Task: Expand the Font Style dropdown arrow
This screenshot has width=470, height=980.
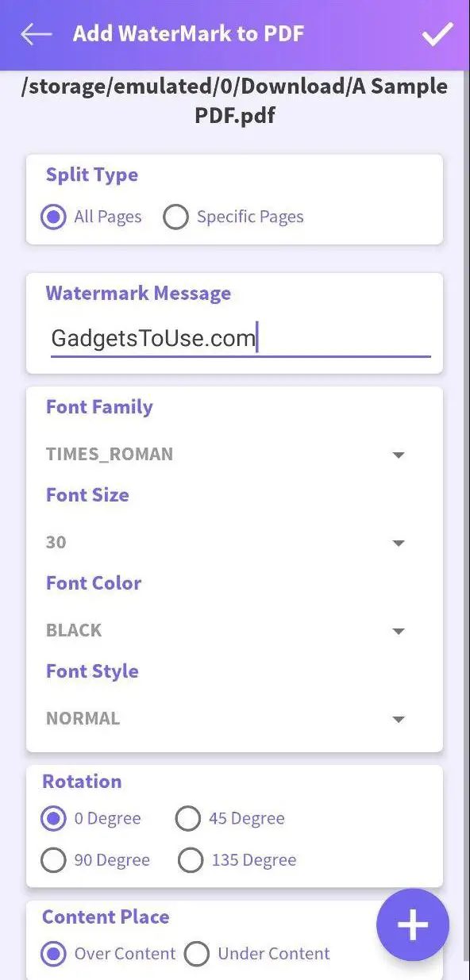Action: 399,720
